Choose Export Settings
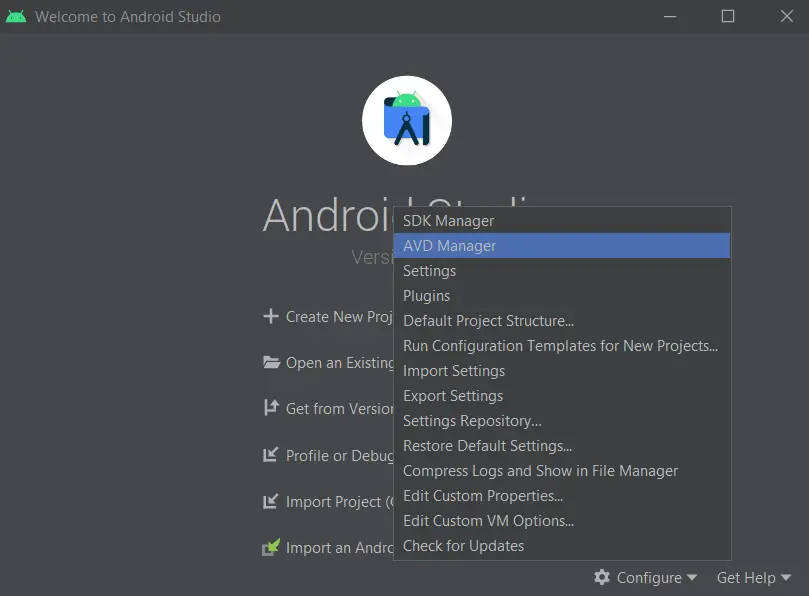The image size is (809, 596). pos(562,396)
